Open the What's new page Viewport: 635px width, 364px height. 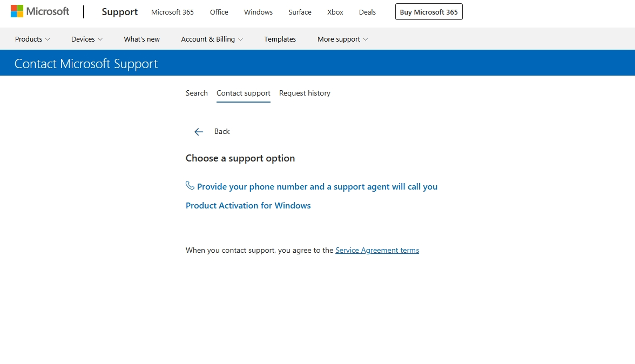click(141, 39)
